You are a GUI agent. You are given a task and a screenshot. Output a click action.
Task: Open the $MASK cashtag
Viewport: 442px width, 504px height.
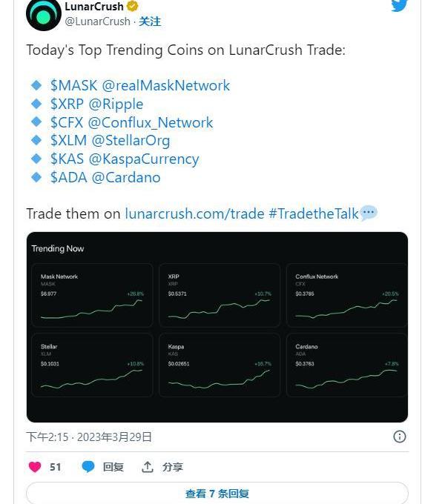(73, 85)
